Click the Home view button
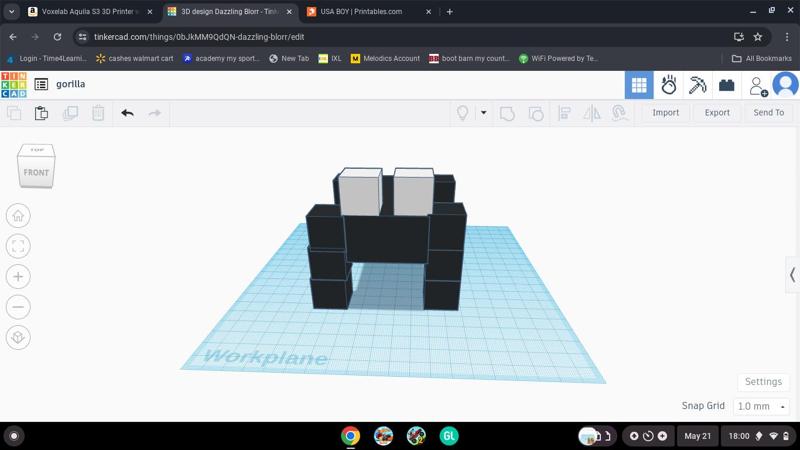This screenshot has height=450, width=800. (18, 216)
